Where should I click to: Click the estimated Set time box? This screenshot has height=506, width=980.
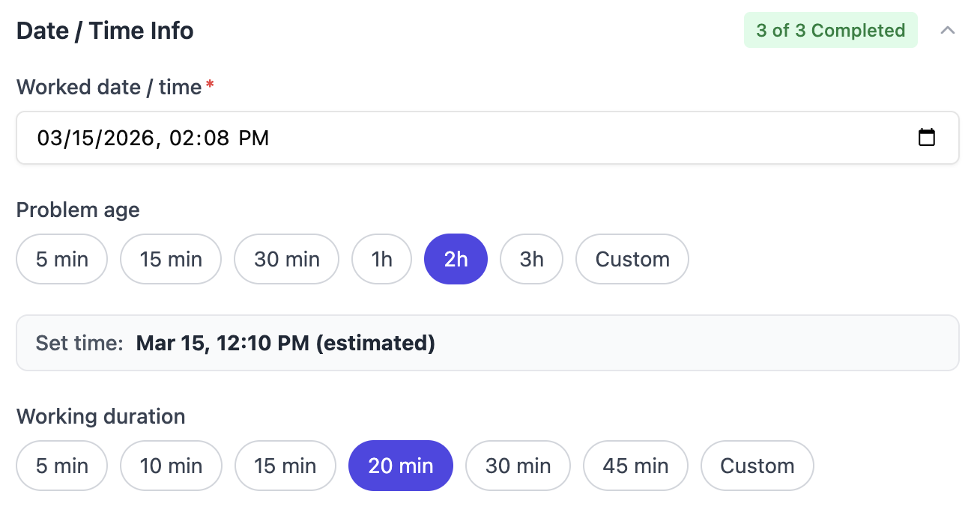click(x=487, y=343)
